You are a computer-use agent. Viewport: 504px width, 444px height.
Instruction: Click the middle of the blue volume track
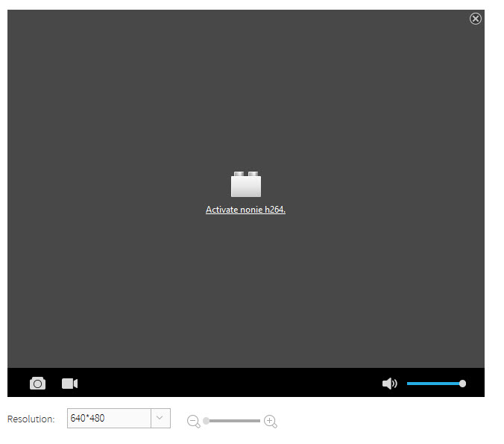point(434,384)
